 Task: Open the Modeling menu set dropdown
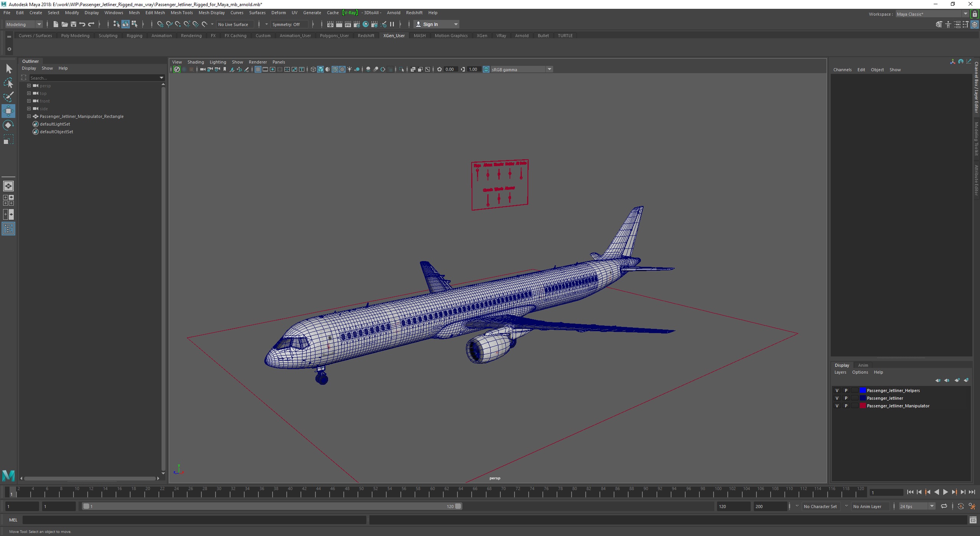tap(24, 24)
